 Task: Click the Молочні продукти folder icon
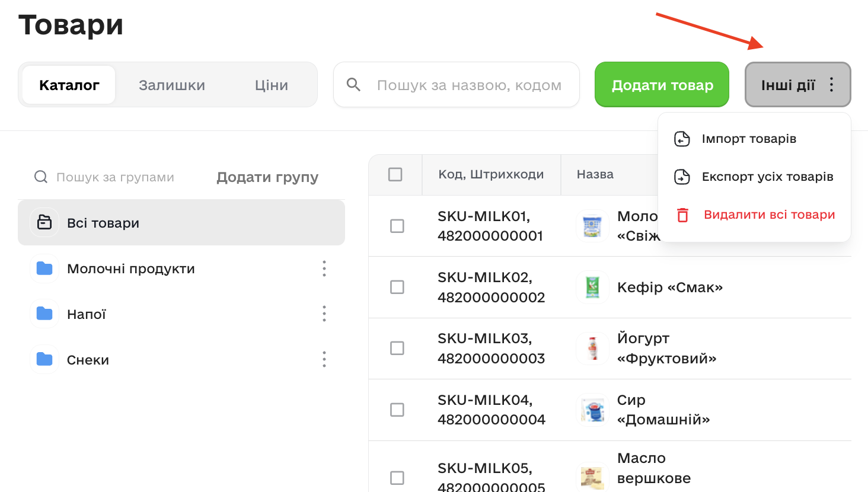44,269
